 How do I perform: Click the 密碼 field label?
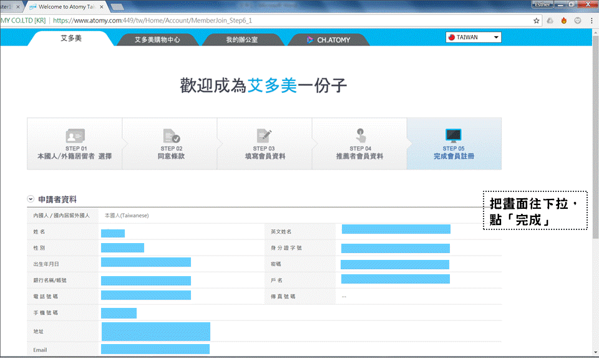[276, 264]
